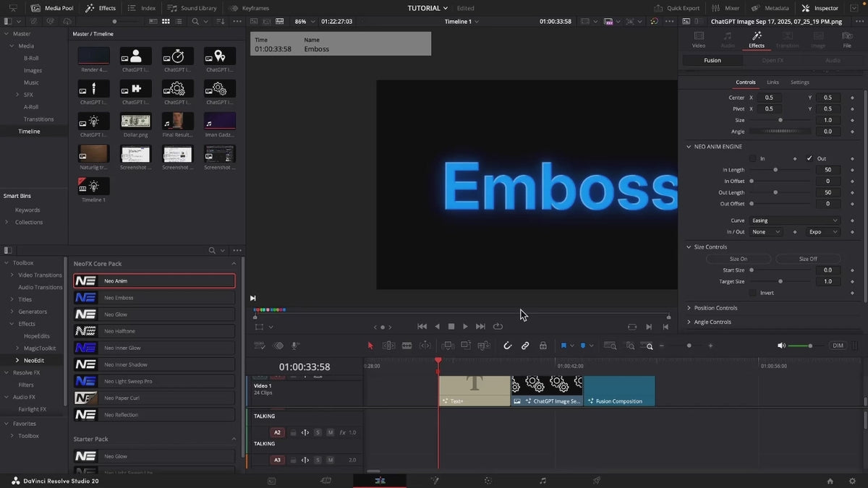The width and height of the screenshot is (868, 488).
Task: Toggle loop playback icon
Action: tap(498, 327)
